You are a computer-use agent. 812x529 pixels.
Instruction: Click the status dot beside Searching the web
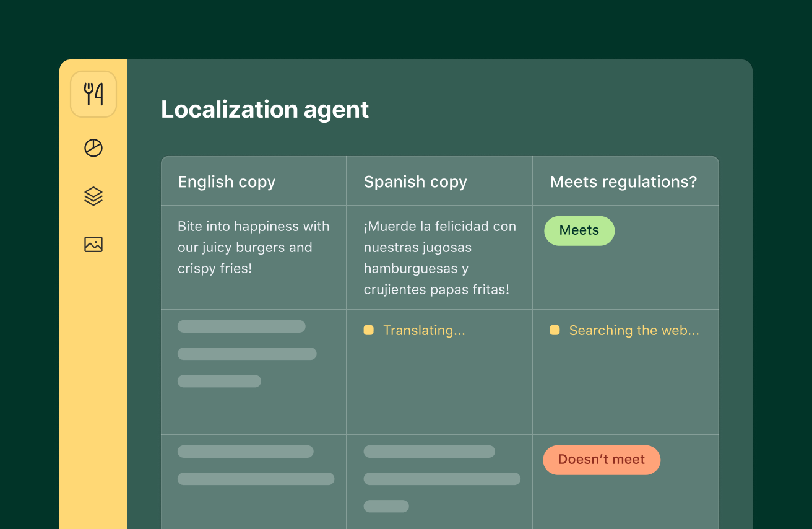click(x=555, y=330)
